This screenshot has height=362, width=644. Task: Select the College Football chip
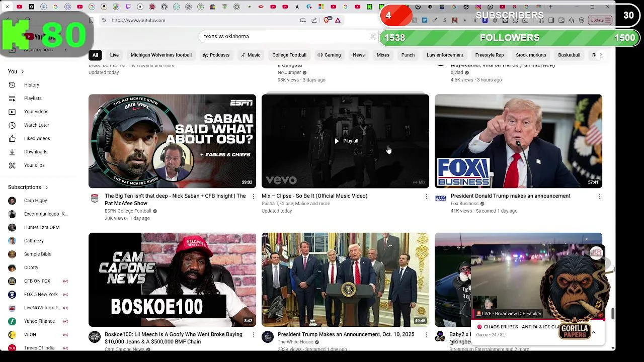click(289, 55)
